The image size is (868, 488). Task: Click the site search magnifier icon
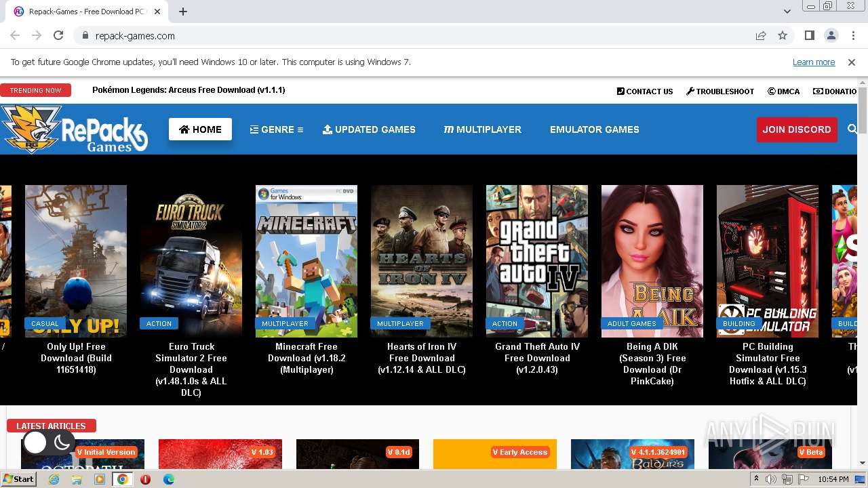[x=852, y=129]
